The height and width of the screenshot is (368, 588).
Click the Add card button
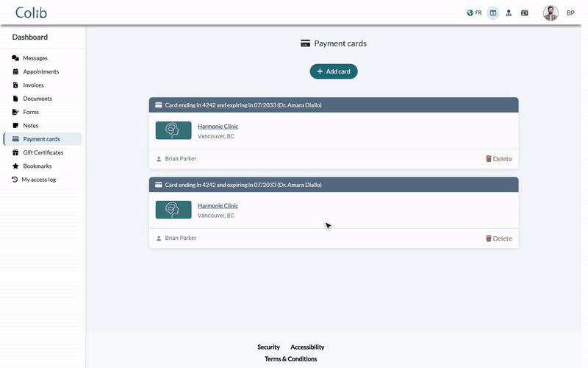coord(334,71)
